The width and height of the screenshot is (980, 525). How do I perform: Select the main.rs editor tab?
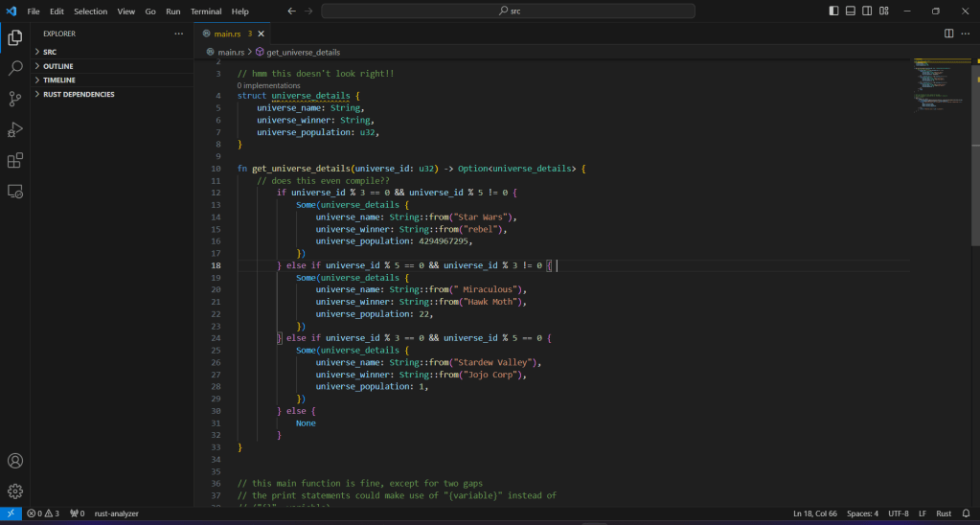point(228,34)
